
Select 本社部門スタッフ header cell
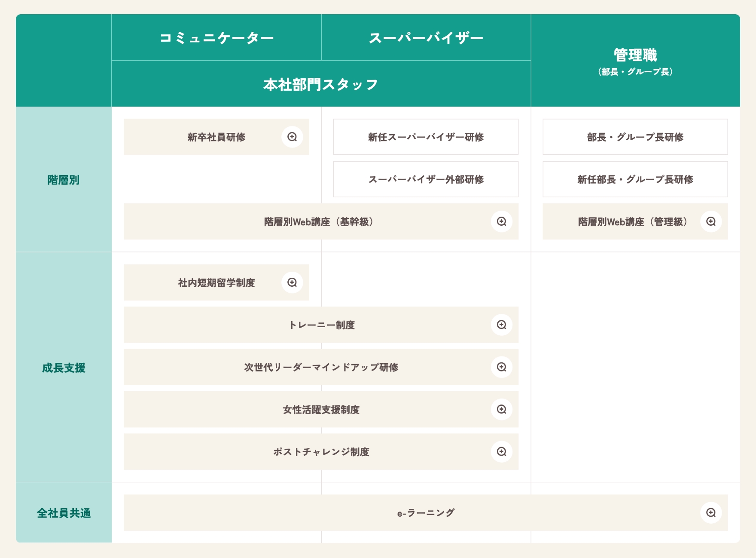click(321, 84)
